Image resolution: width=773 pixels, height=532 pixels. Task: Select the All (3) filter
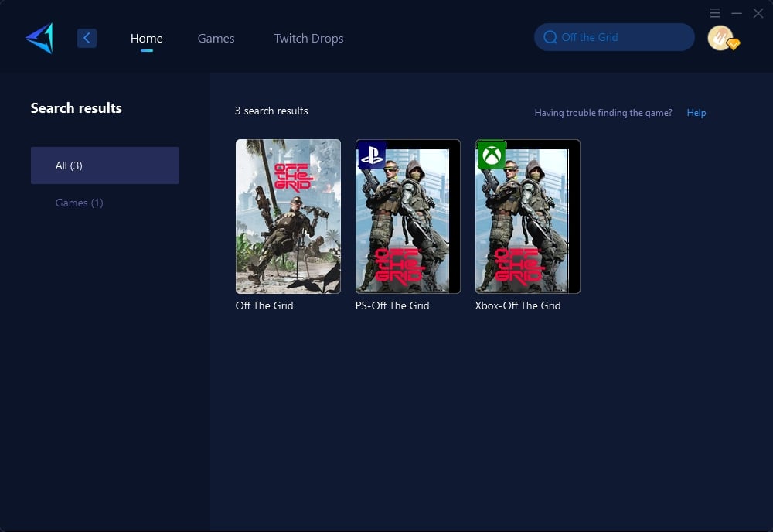pyautogui.click(x=105, y=165)
